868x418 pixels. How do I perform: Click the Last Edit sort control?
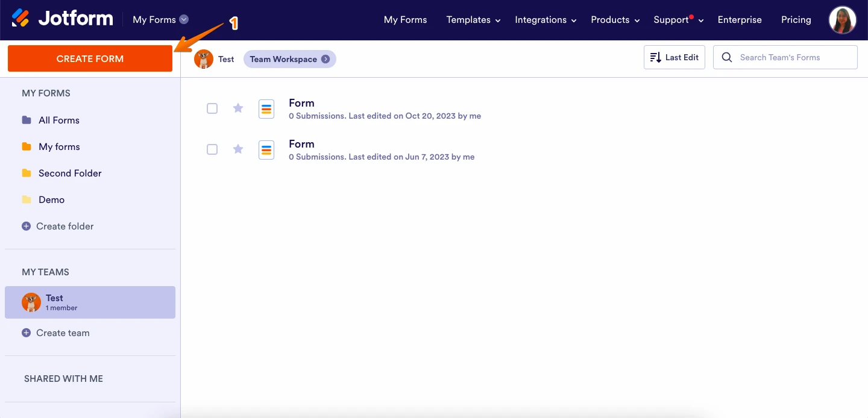pyautogui.click(x=674, y=57)
